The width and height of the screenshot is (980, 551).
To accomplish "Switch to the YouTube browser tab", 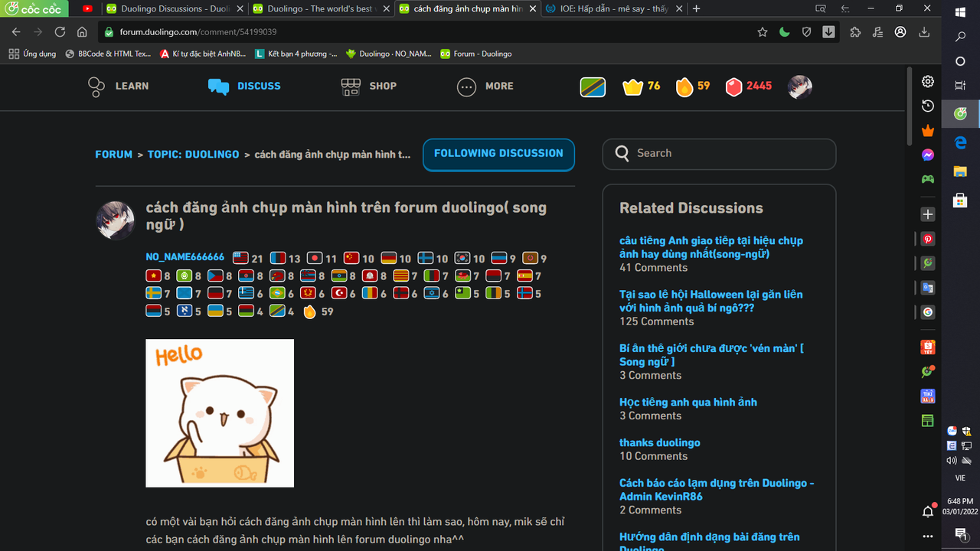I will click(87, 9).
